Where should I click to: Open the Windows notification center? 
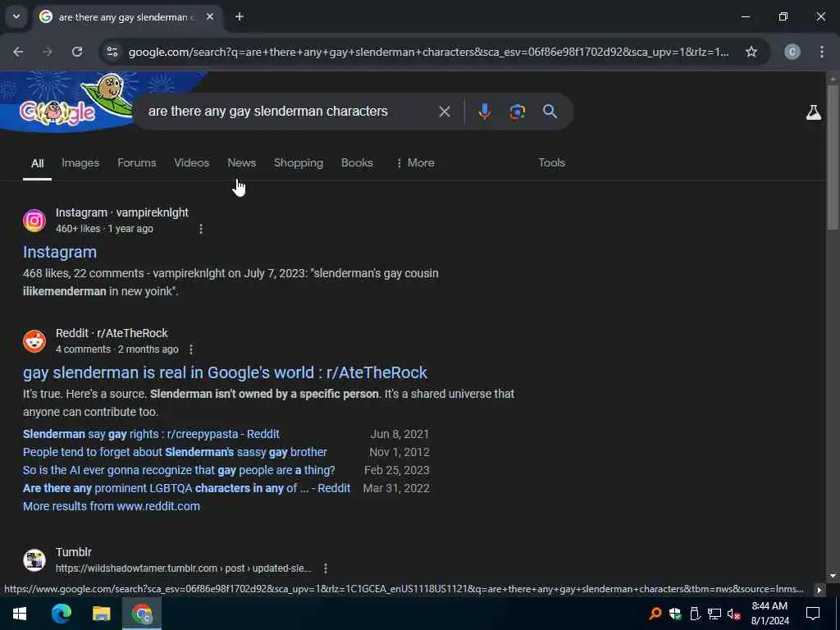(x=813, y=614)
